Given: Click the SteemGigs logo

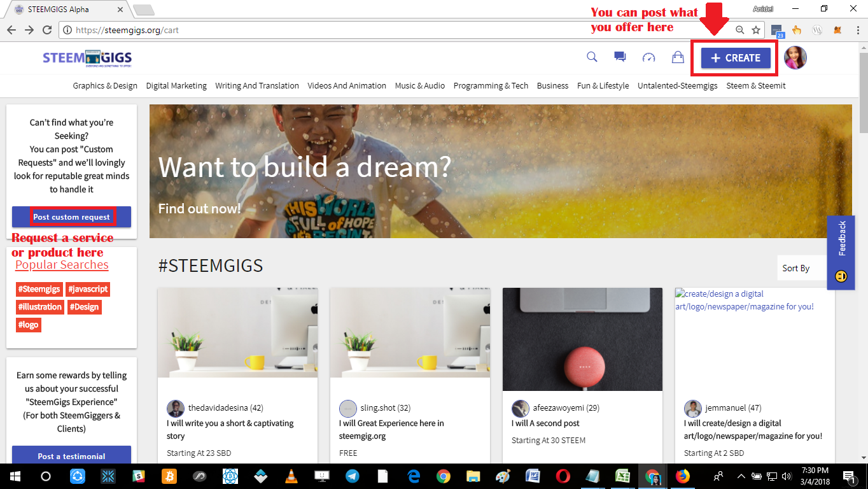Looking at the screenshot, I should coord(87,58).
